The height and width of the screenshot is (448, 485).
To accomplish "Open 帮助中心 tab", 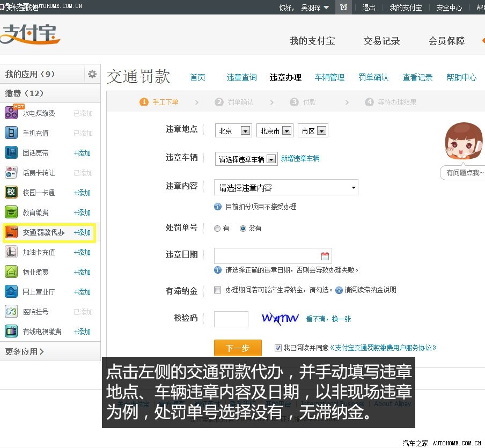I will pos(461,77).
